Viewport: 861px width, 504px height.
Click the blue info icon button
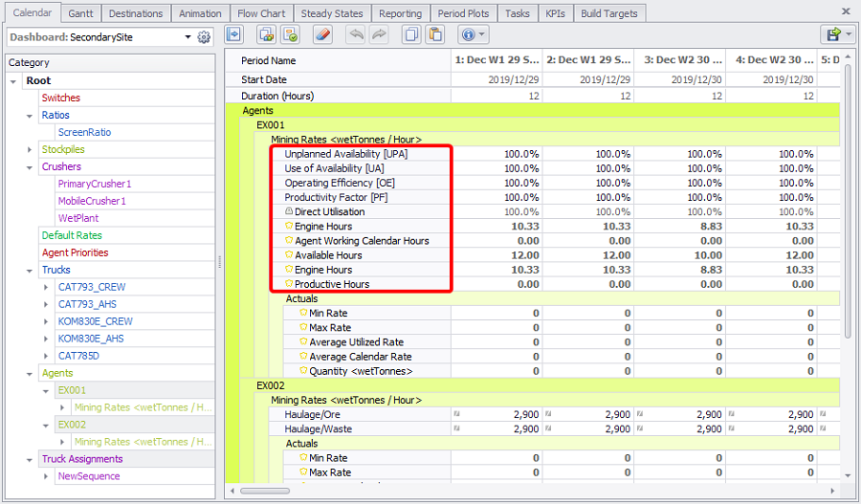pos(468,34)
